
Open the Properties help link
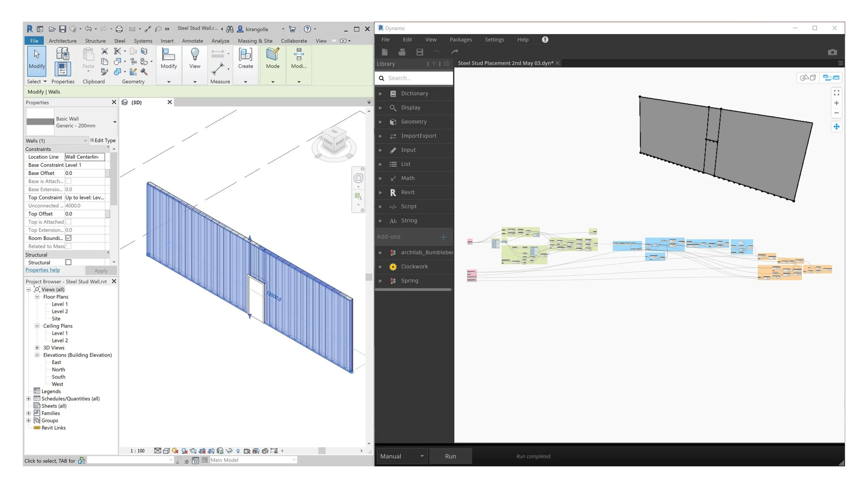(42, 270)
